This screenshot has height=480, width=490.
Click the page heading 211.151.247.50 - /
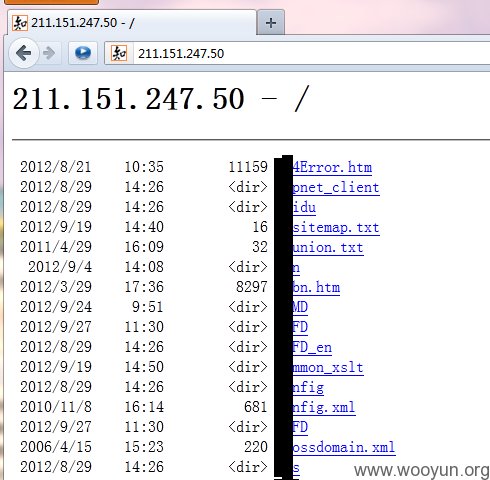(161, 99)
